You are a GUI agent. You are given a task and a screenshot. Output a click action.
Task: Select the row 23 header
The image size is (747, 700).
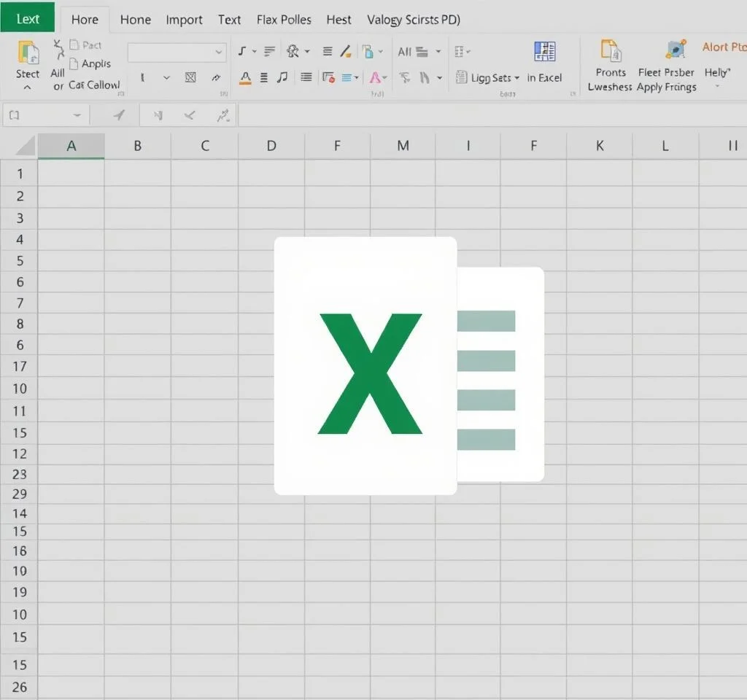(20, 474)
